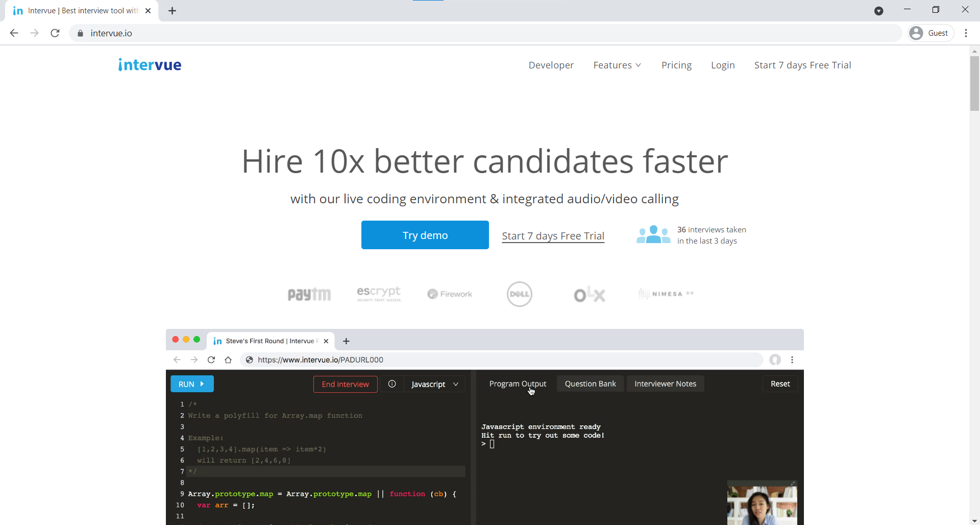Click the yellow mac minimize dot
The image size is (980, 525).
186,340
